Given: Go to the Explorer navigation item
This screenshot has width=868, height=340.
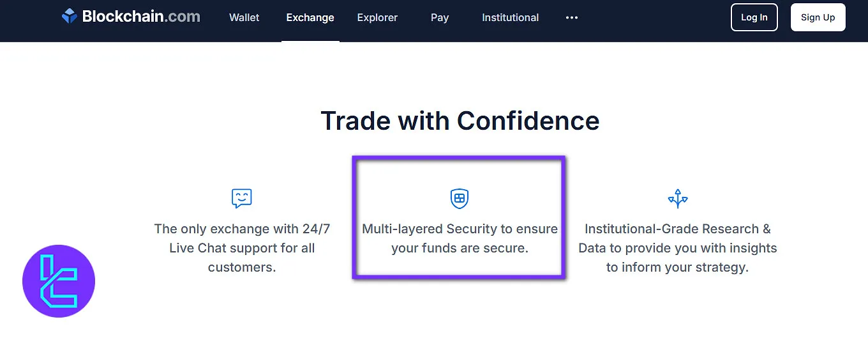Looking at the screenshot, I should tap(377, 18).
